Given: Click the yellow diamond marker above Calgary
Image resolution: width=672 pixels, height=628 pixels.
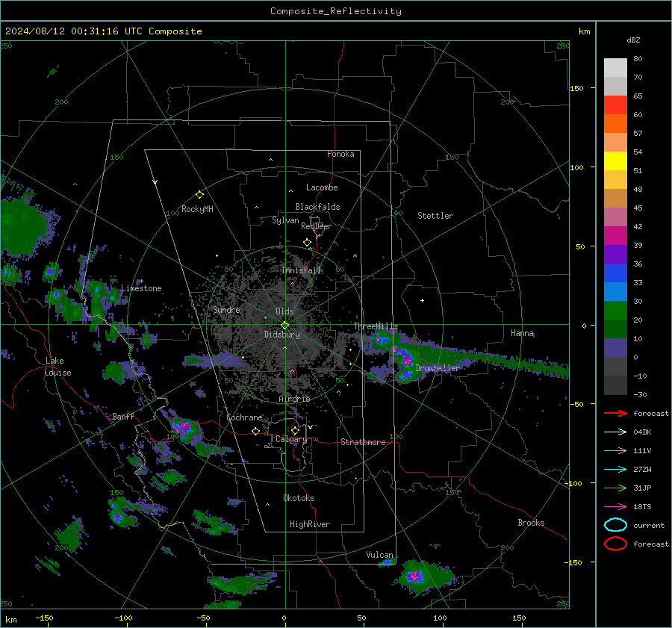Looking at the screenshot, I should coord(295,430).
